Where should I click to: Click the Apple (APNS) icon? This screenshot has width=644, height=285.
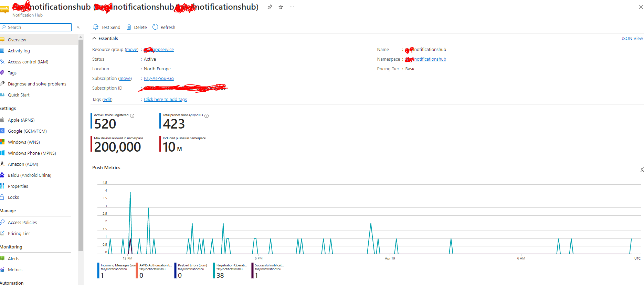click(2, 120)
